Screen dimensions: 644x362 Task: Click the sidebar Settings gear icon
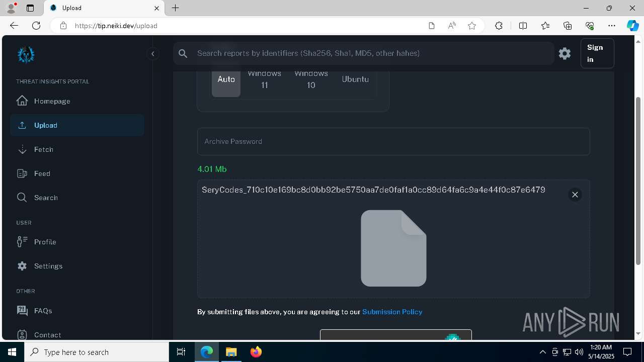click(x=22, y=266)
